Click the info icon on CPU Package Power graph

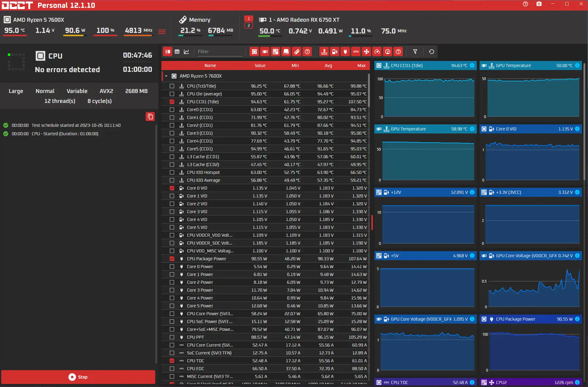click(x=577, y=319)
